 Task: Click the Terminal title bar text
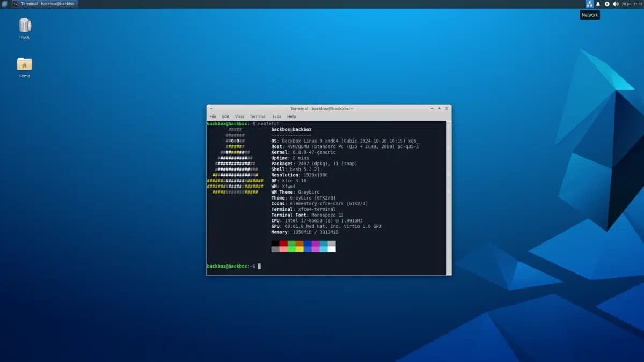(x=321, y=108)
